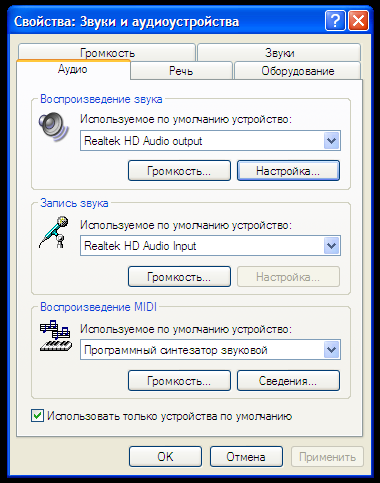This screenshot has width=380, height=483.
Task: Click Громкость button under sound playback
Action: (x=179, y=171)
